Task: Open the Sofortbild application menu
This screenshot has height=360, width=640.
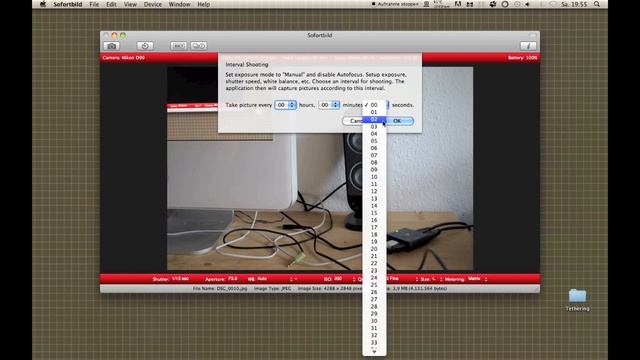Action: (x=68, y=4)
